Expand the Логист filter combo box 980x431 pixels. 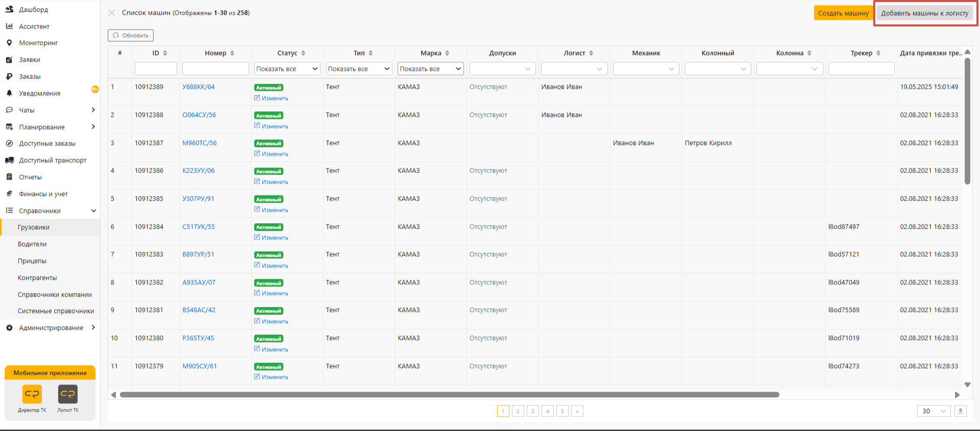(x=574, y=69)
